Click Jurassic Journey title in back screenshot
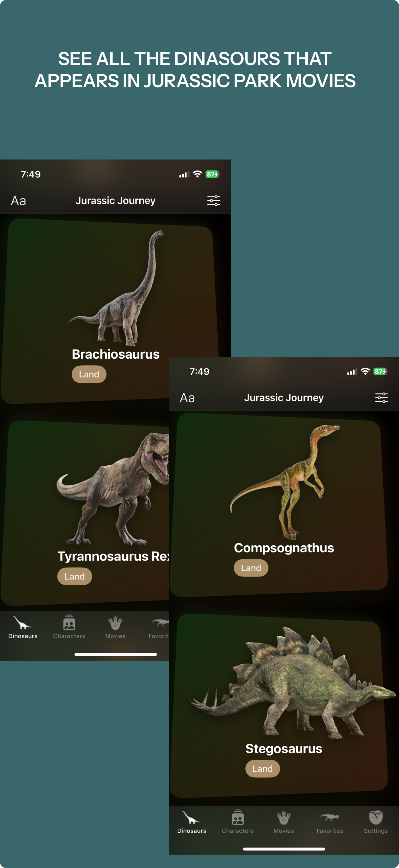The width and height of the screenshot is (399, 868). click(116, 200)
